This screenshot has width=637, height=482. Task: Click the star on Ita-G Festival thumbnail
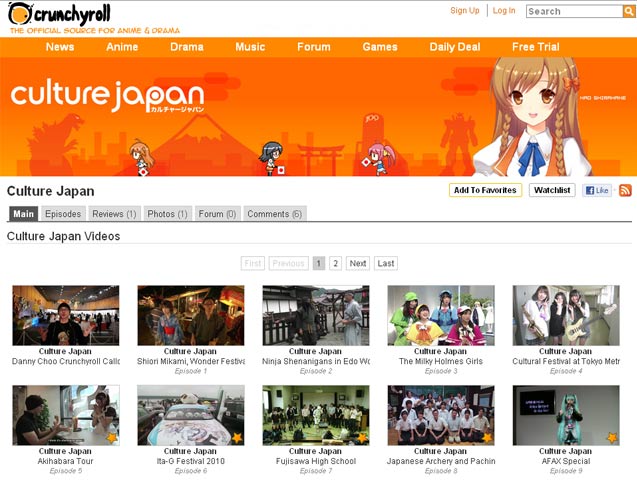(237, 438)
